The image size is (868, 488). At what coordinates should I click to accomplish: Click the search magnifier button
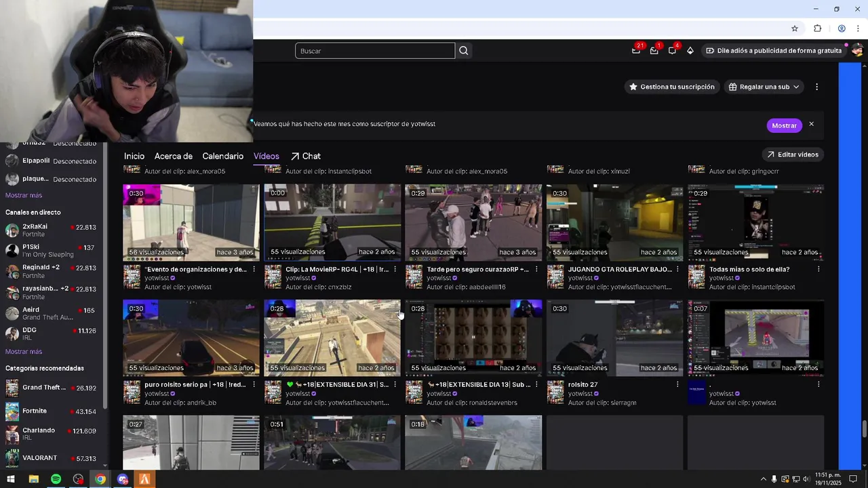(464, 51)
